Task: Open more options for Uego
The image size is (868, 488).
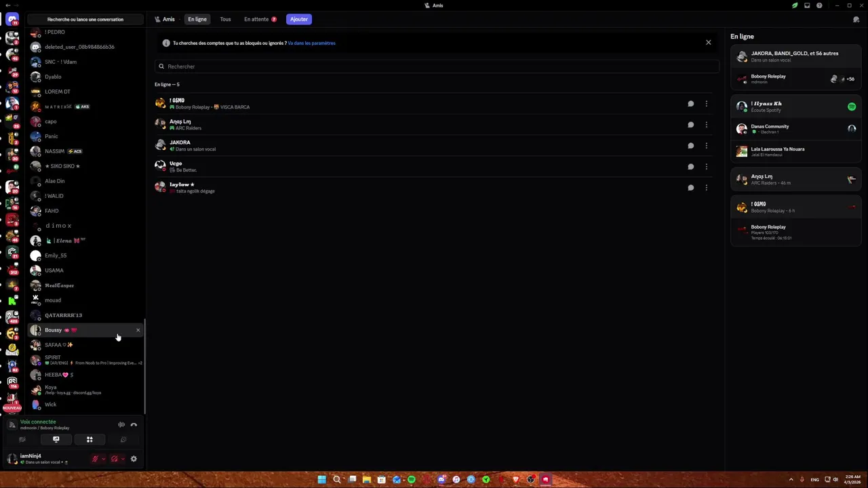Action: click(x=706, y=167)
